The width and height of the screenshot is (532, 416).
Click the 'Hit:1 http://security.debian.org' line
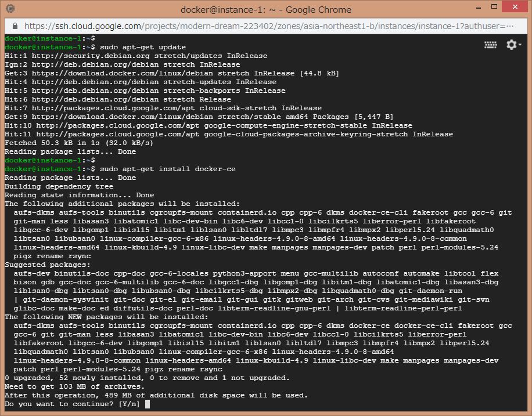click(x=136, y=56)
